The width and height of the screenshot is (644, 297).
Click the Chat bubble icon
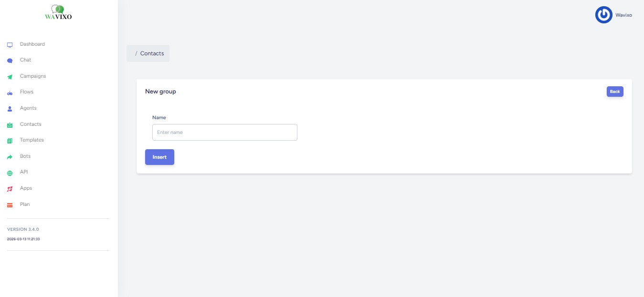click(10, 61)
